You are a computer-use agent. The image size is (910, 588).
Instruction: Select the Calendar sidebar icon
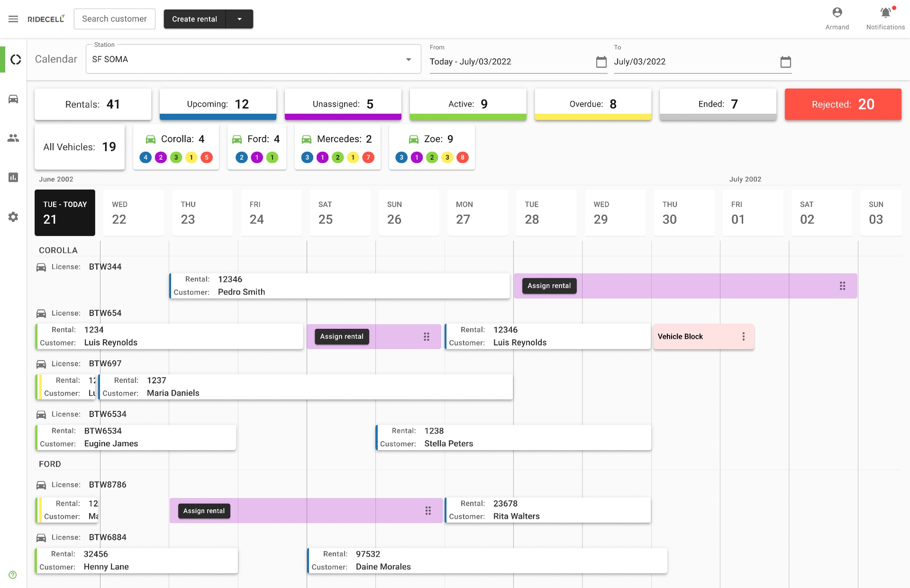[16, 60]
